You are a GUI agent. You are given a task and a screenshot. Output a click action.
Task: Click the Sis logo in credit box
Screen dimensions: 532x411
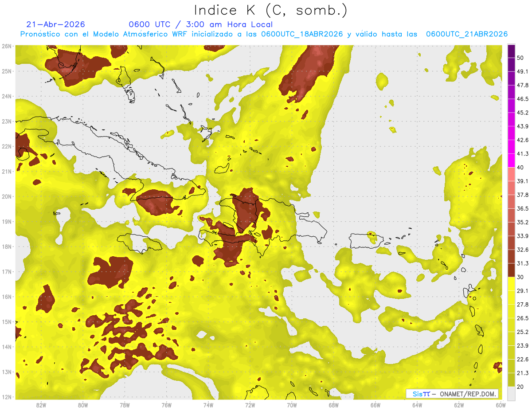pyautogui.click(x=421, y=394)
